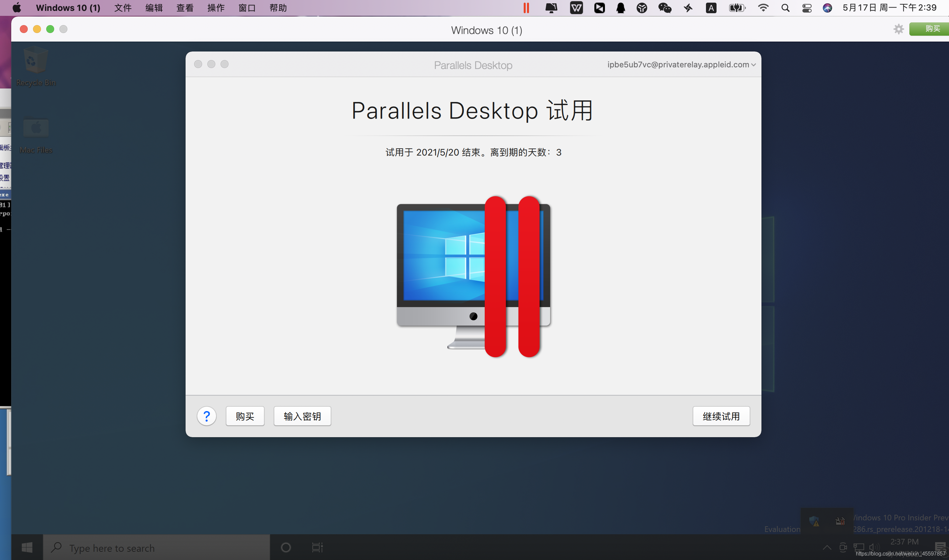The height and width of the screenshot is (560, 949).
Task: Click the green full screen button of Windows 10 (1)
Action: pos(50,29)
